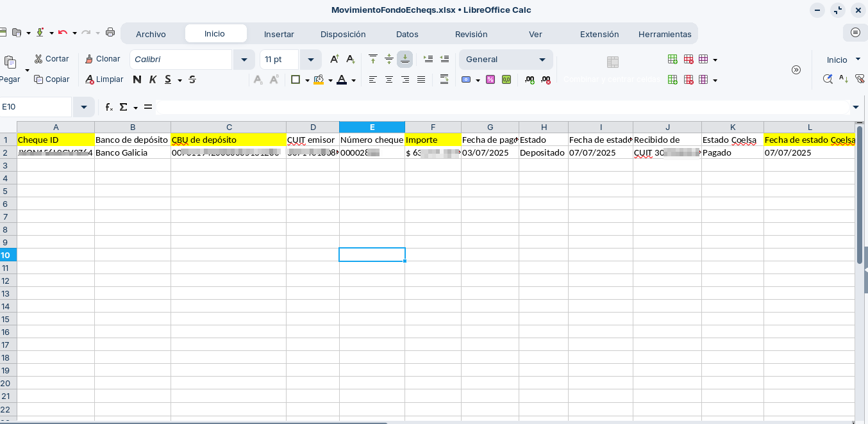The width and height of the screenshot is (868, 424).
Task: Open the Calibri font name dropdown
Action: 244,60
